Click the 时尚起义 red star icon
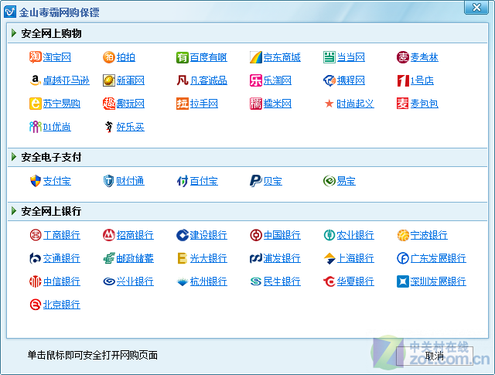 tap(329, 104)
